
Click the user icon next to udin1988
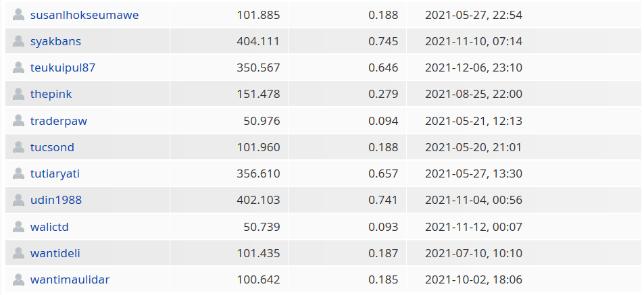[18, 200]
